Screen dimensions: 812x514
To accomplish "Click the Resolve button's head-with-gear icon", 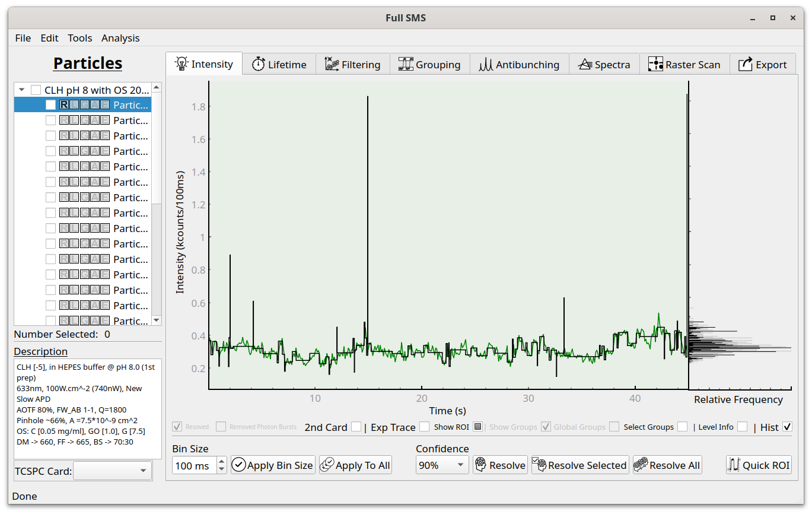I will [481, 465].
